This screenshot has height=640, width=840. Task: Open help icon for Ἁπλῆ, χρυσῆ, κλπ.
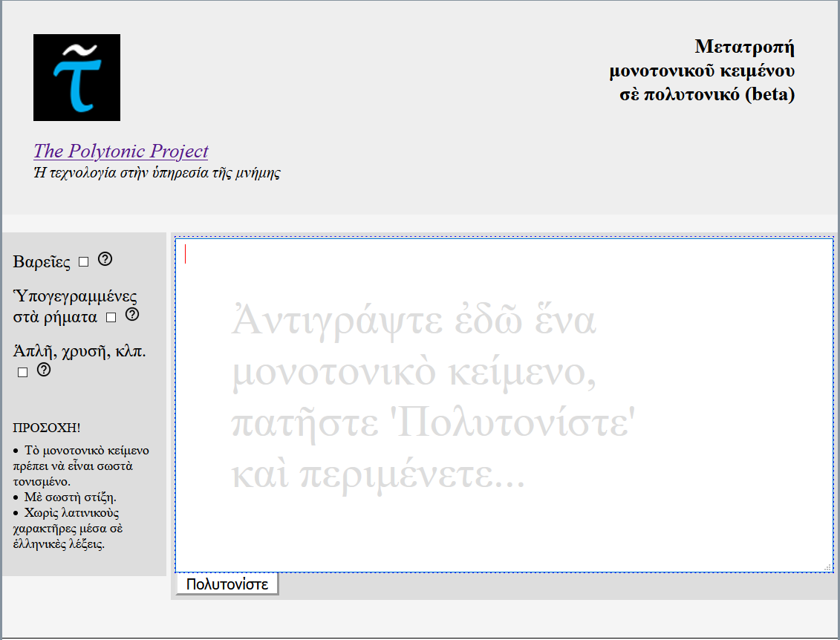(43, 370)
